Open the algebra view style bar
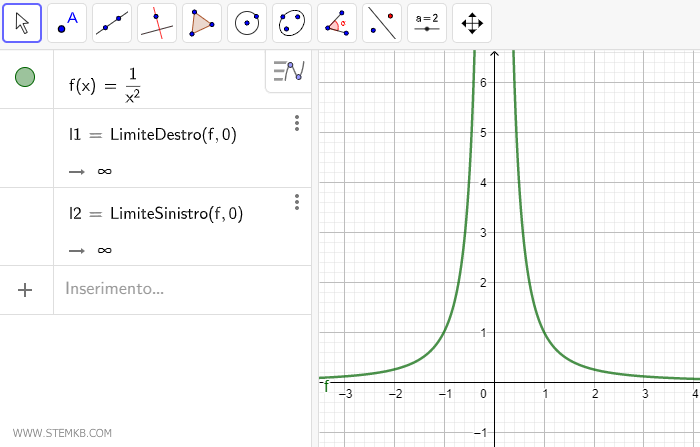 coord(289,71)
